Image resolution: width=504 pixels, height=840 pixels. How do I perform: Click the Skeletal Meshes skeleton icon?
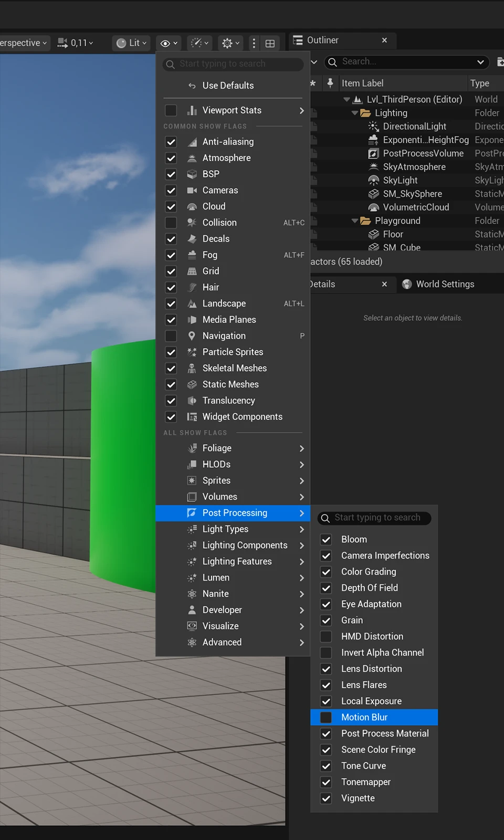coord(192,368)
